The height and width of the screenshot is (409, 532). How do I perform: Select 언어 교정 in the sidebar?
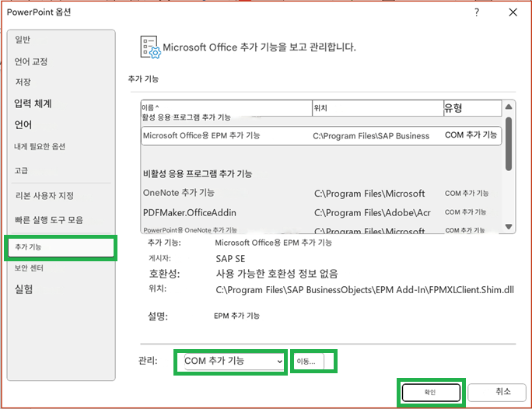click(31, 61)
